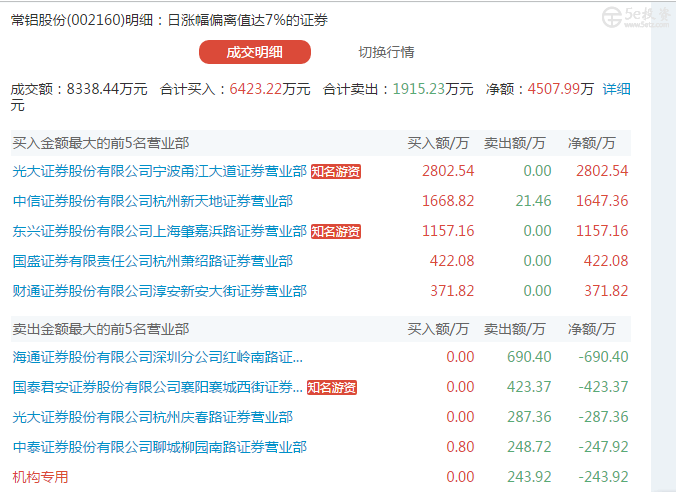Click the -423.37 net amount
The image size is (676, 492).
click(603, 386)
